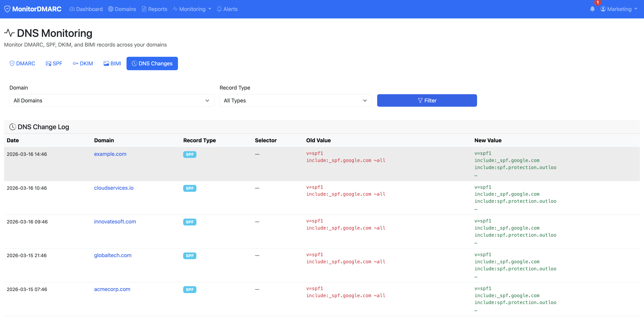
Task: Click the old SPF value for innovatesoft.com
Action: 346,224
